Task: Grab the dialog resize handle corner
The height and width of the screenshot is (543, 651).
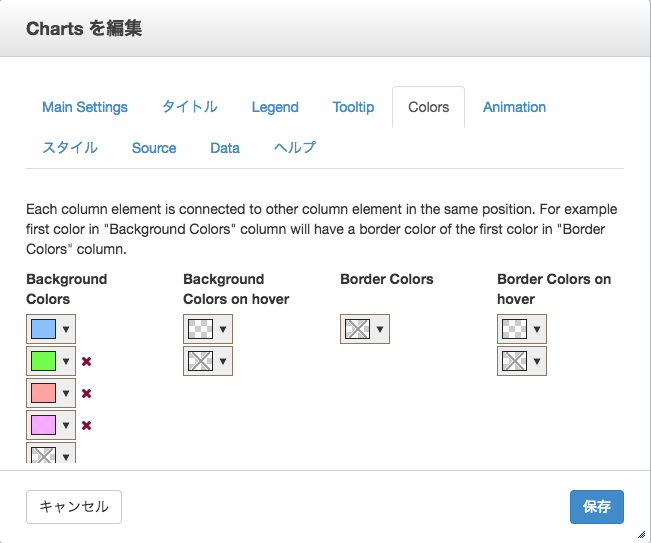Action: point(641,534)
